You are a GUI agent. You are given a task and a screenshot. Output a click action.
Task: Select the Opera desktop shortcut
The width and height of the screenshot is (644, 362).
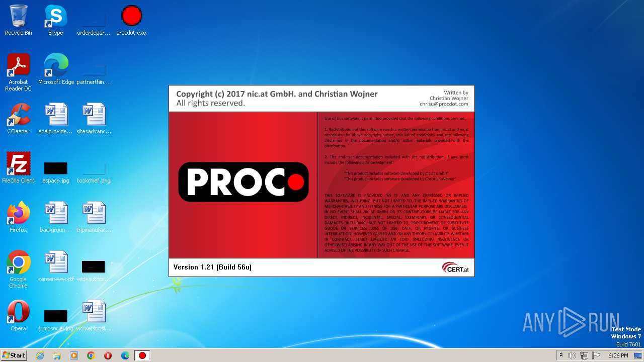tap(18, 316)
